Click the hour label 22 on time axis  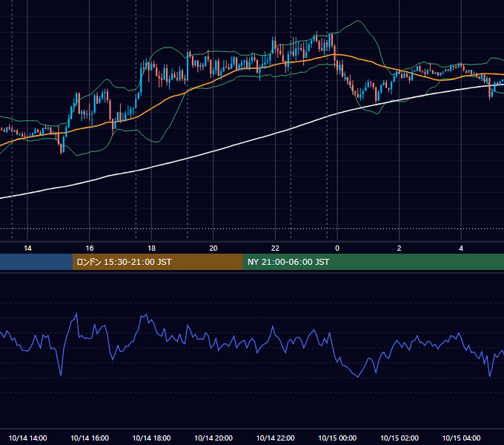pos(275,248)
